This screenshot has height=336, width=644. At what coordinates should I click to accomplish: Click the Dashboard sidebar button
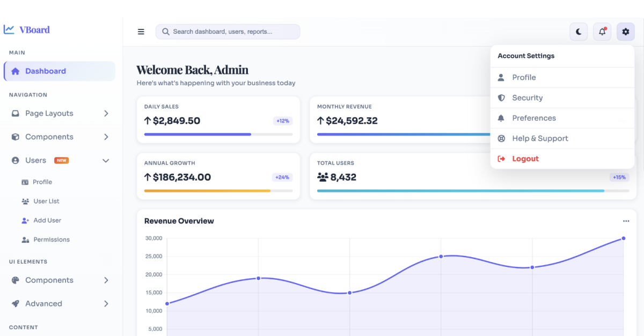[60, 71]
